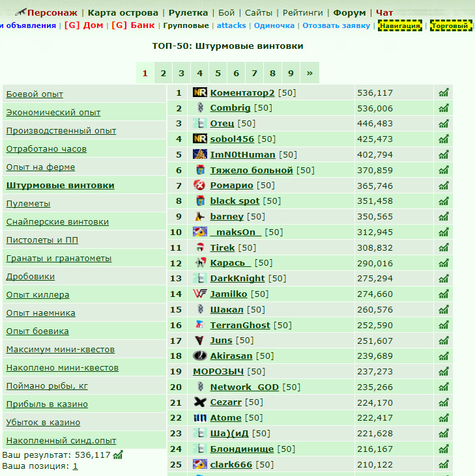The image size is (475, 476).
Task: Click the Santa hat emblem next to Tirek
Action: click(x=200, y=247)
